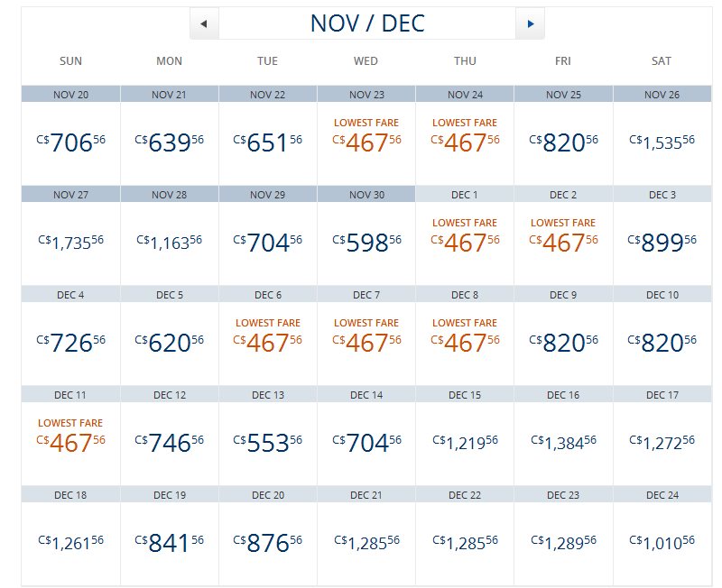Pick the Dec 20 fare C$876
This screenshot has height=588, width=722.
click(x=268, y=542)
